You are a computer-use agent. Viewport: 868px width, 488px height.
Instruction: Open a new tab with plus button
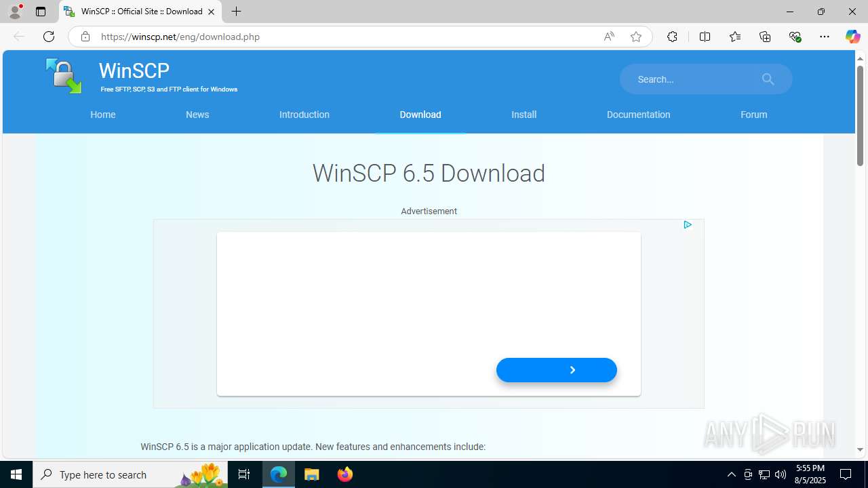236,12
